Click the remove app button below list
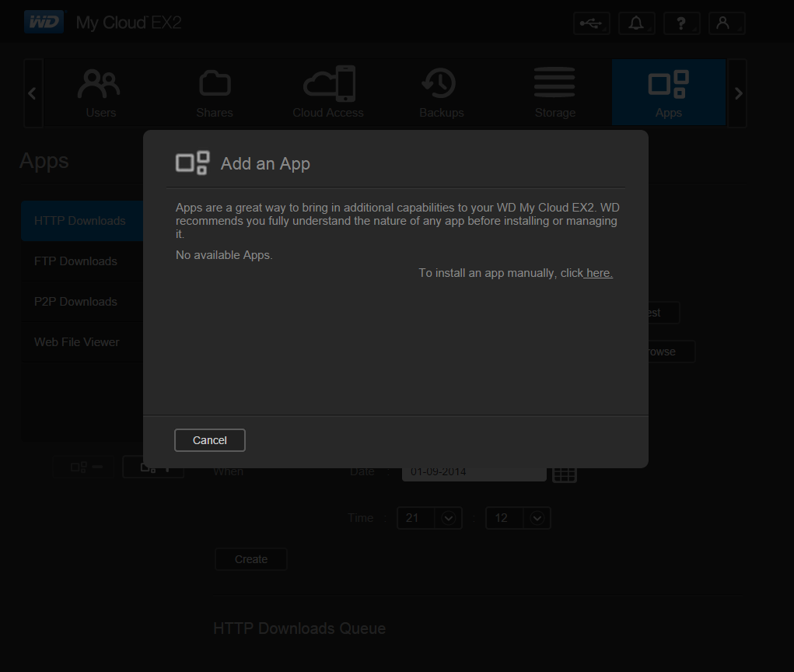Image resolution: width=794 pixels, height=672 pixels. [x=84, y=467]
